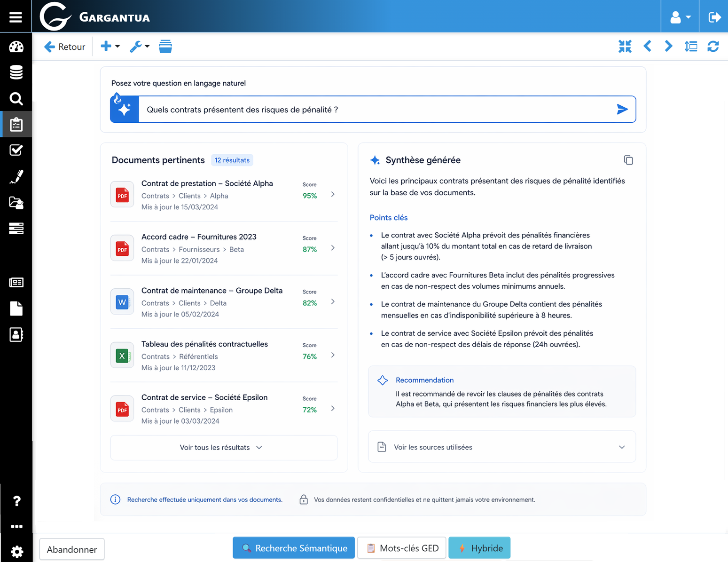The image size is (728, 562).
Task: Send the natural language question
Action: 622,110
